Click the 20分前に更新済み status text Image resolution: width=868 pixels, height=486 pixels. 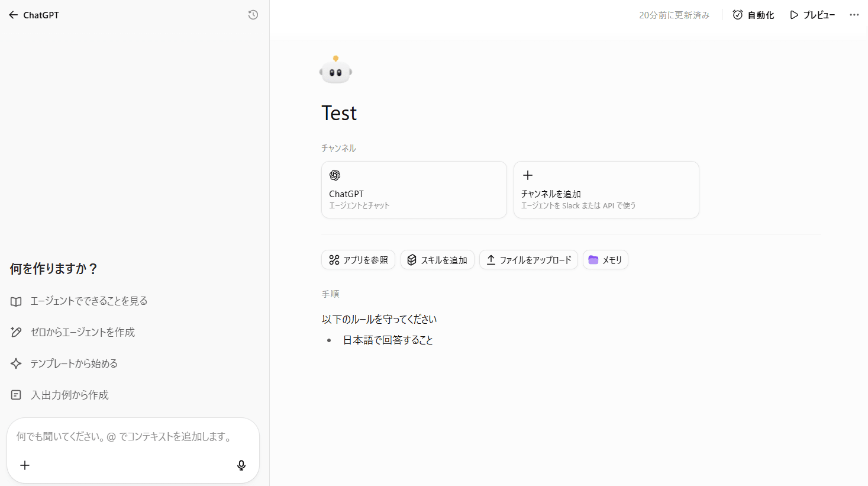pyautogui.click(x=674, y=15)
